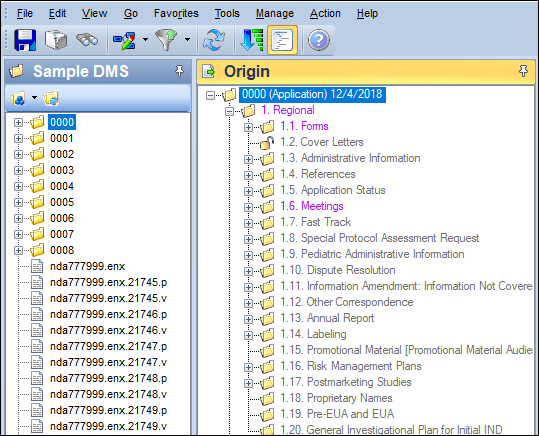Select 1.8. Special Protocol Assessment Request
The height and width of the screenshot is (436, 539).
pyautogui.click(x=380, y=238)
